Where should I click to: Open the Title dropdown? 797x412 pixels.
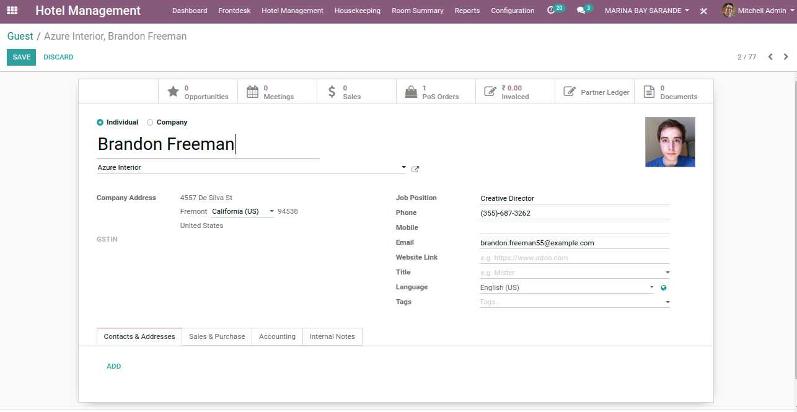667,273
